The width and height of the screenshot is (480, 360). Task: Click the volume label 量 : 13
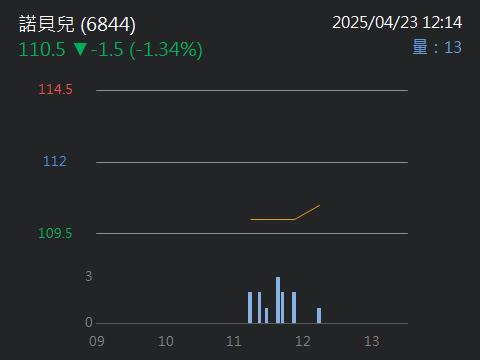coord(437,47)
